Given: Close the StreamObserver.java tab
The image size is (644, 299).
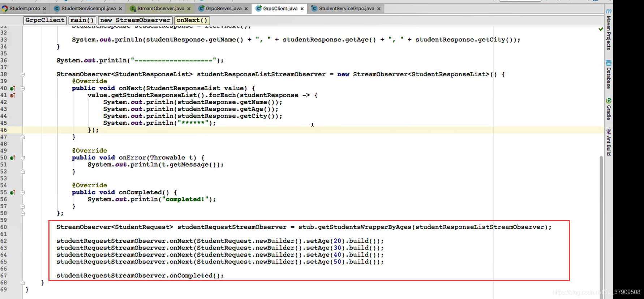Looking at the screenshot, I should 189,9.
